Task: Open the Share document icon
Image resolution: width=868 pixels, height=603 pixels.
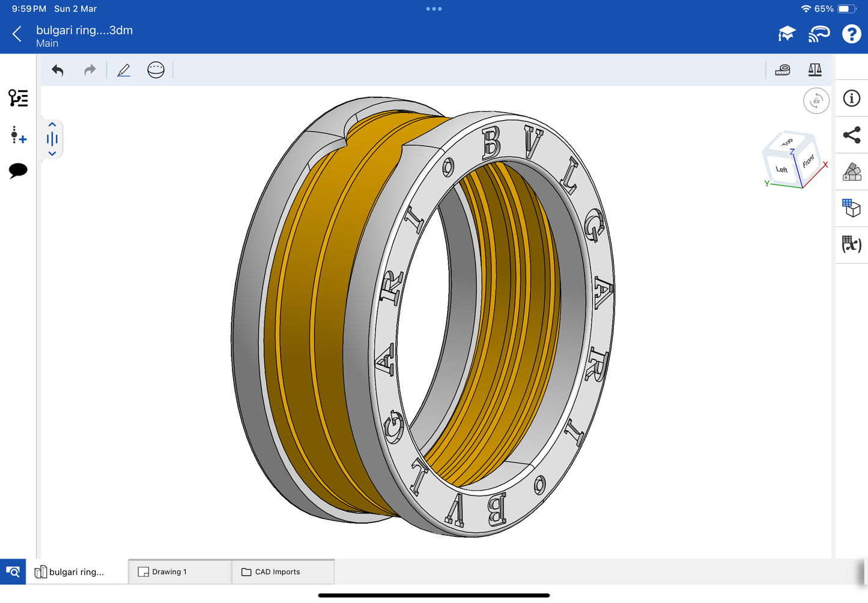Action: [851, 135]
